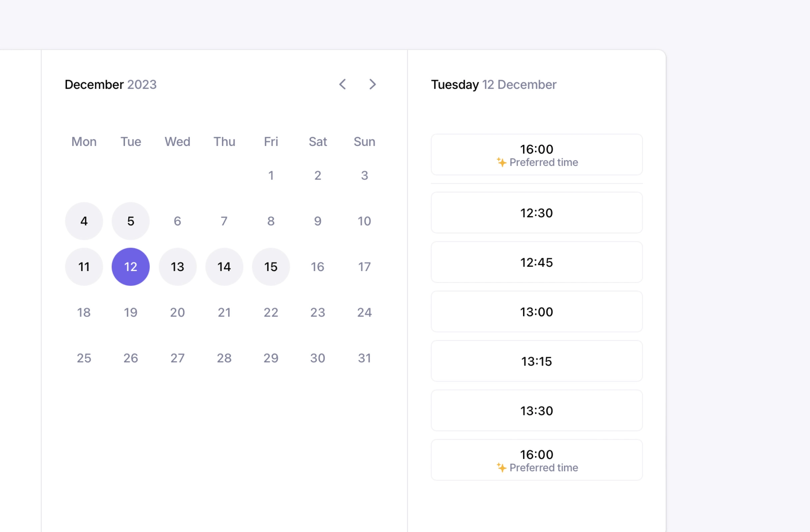Image resolution: width=810 pixels, height=532 pixels.
Task: Select December 4 on the calendar
Action: coord(84,221)
